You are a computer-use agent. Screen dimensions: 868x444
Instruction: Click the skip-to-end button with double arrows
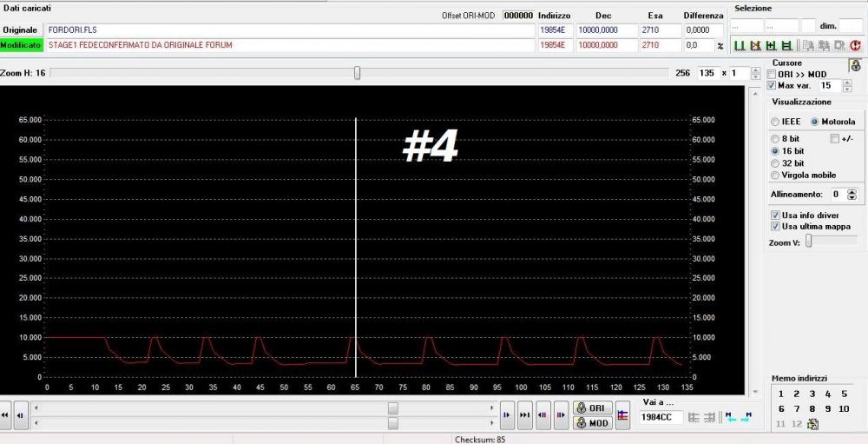point(524,414)
